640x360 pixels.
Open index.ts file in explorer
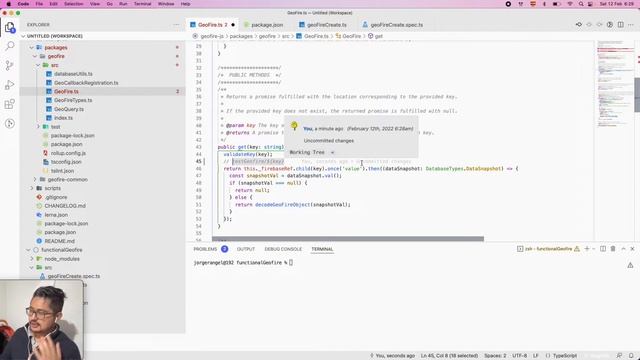click(x=63, y=118)
